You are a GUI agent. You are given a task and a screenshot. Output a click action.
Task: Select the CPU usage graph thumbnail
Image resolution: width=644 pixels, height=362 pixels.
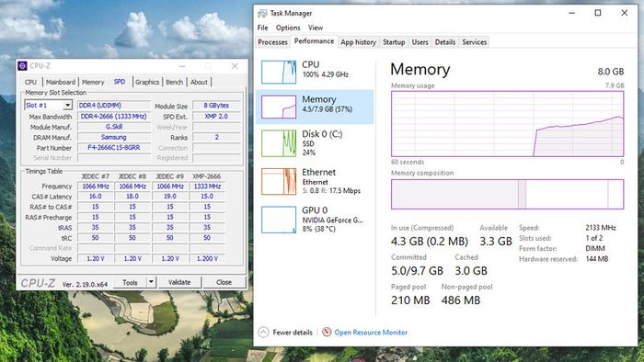pos(279,73)
